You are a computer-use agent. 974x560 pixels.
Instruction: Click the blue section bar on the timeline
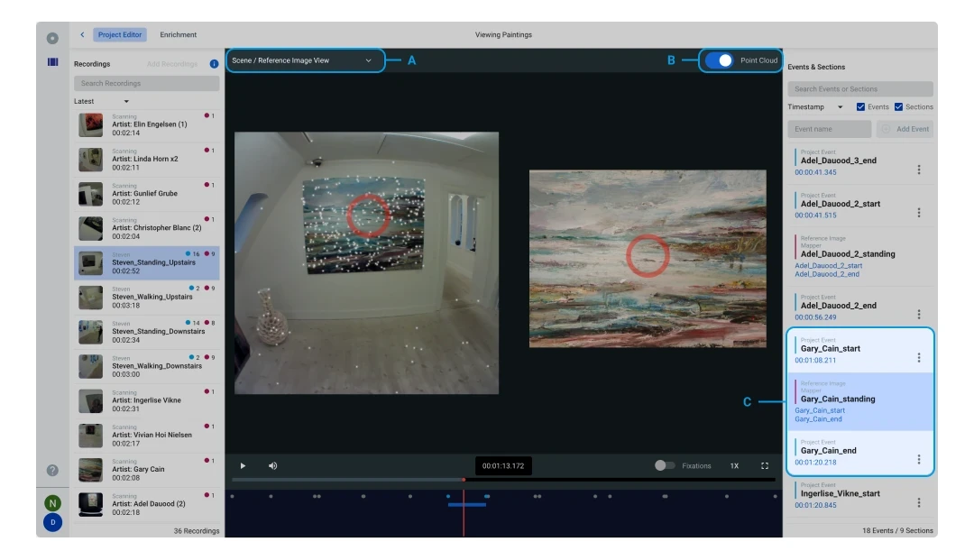coord(466,505)
